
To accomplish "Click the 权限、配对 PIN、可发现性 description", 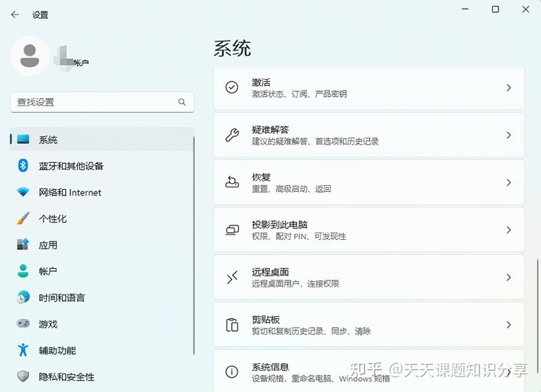I will (x=299, y=237).
